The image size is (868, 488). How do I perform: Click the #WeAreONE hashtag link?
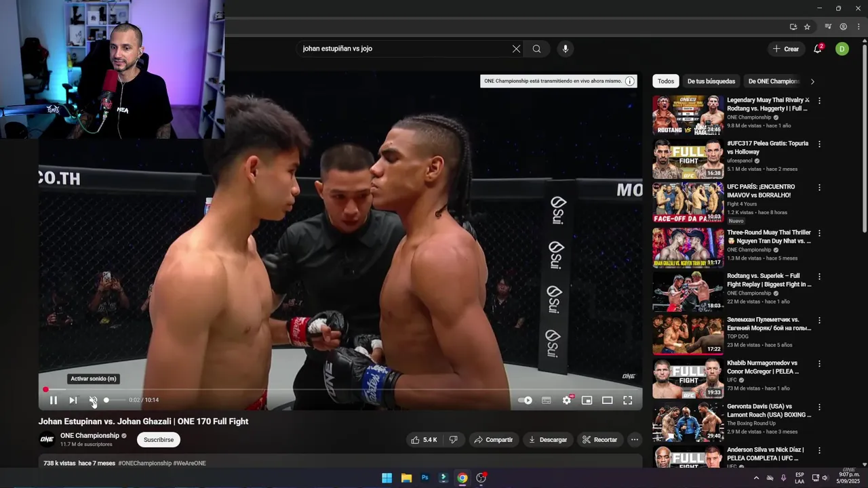[x=189, y=464]
